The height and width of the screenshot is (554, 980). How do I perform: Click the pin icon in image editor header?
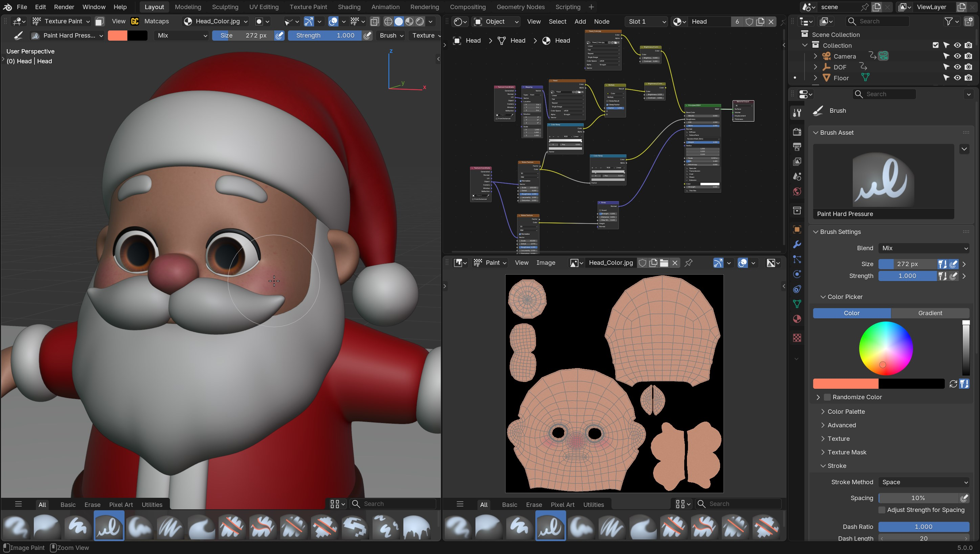pyautogui.click(x=689, y=263)
